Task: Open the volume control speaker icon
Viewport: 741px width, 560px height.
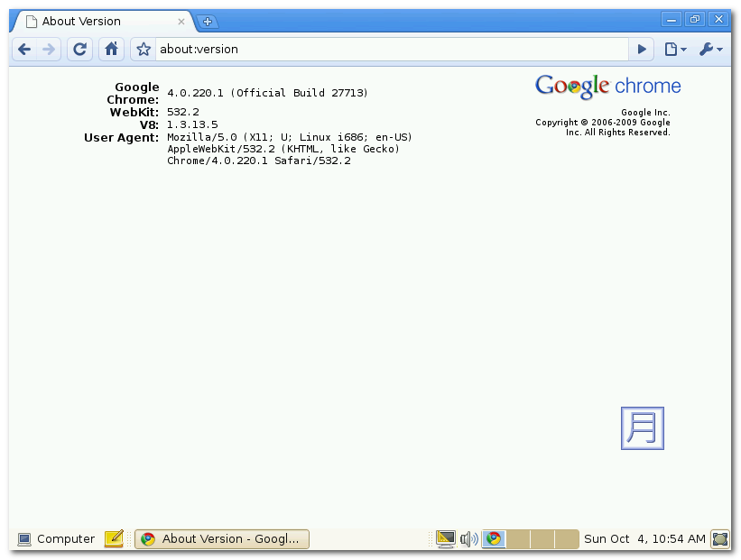Action: [x=468, y=539]
